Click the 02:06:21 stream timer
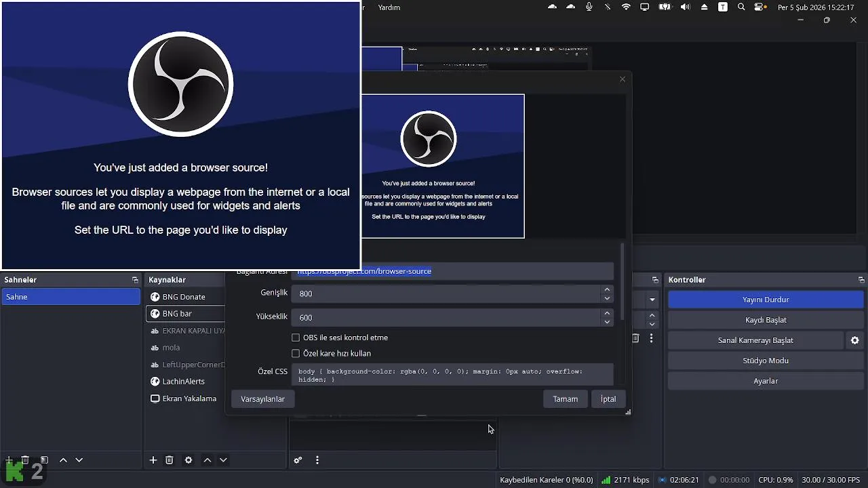The image size is (868, 488). point(679,480)
